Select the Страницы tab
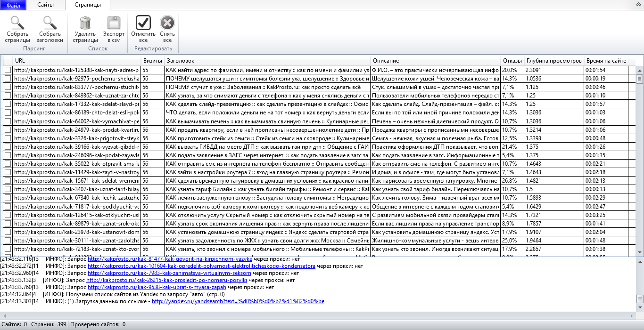Viewport: 644px width, 330px height. (x=88, y=5)
